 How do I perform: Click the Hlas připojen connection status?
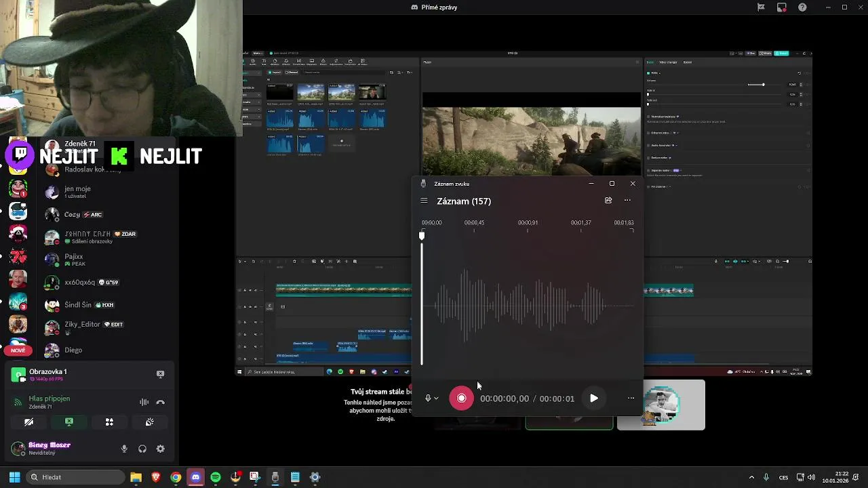pos(49,399)
